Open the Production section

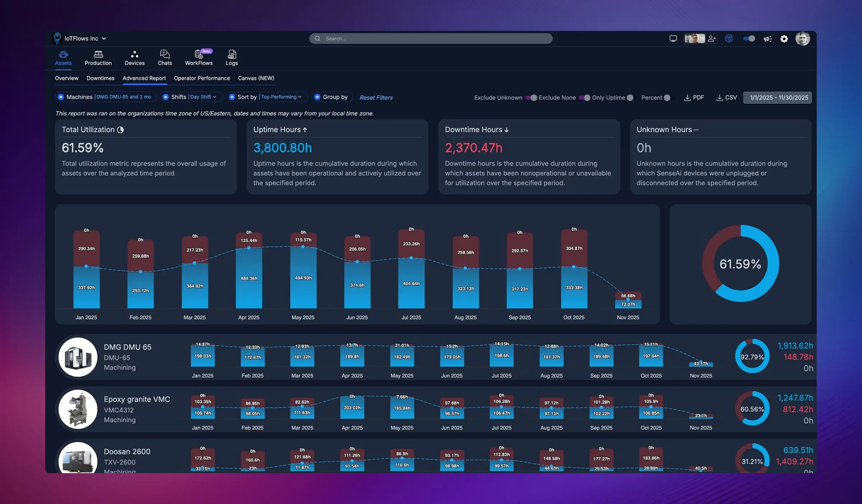pyautogui.click(x=98, y=57)
